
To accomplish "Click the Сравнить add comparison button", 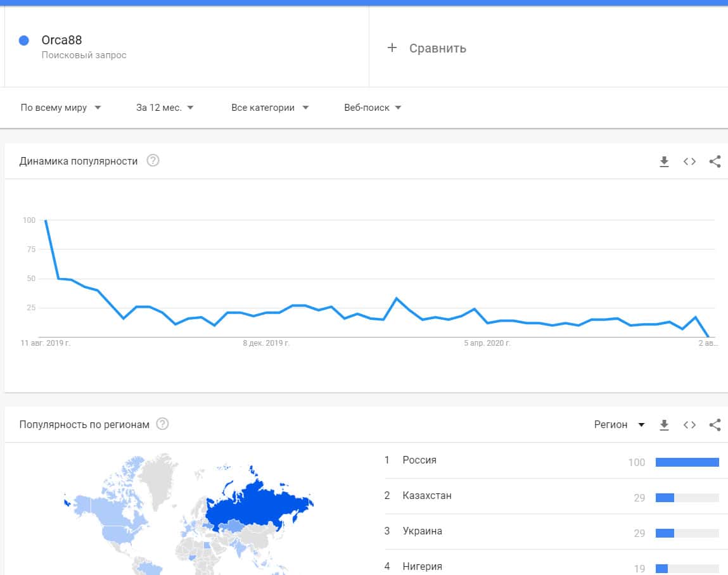I will coord(426,48).
